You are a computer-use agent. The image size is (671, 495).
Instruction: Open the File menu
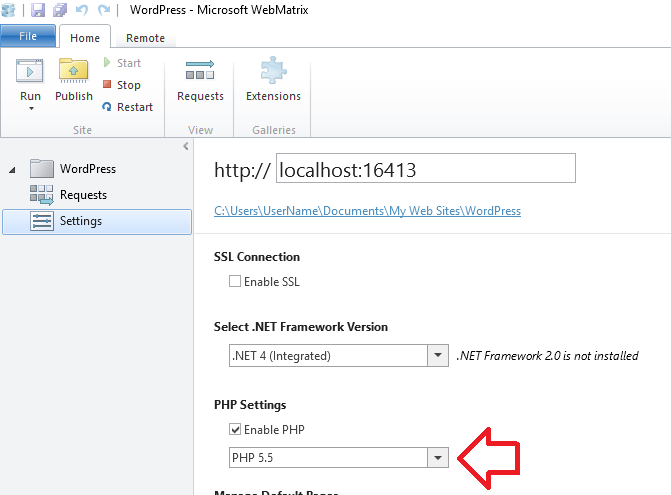(28, 36)
